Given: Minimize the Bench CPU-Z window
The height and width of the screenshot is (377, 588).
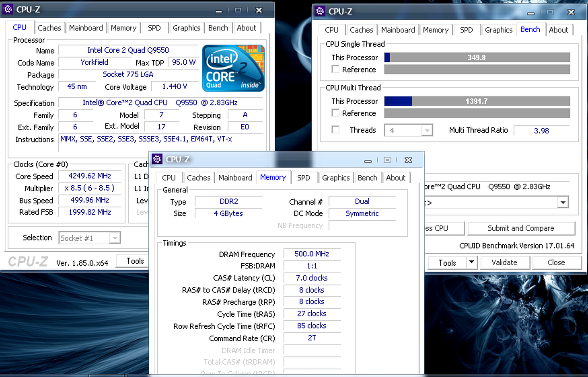Looking at the screenshot, I should pyautogui.click(x=531, y=13).
